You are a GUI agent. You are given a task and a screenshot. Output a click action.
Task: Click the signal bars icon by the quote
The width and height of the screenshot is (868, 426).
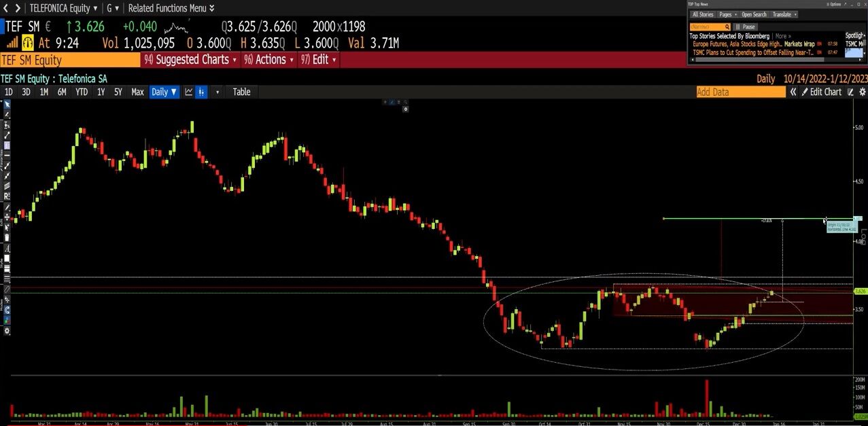click(12, 43)
